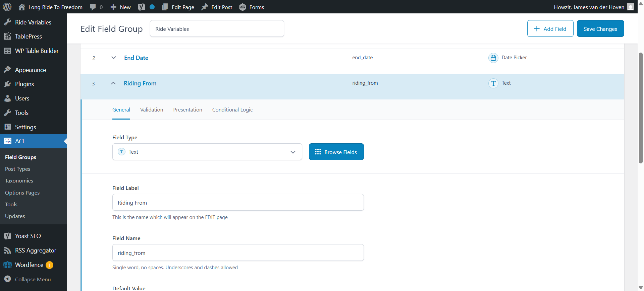Click the Date Picker calendar icon
The height and width of the screenshot is (291, 644).
[x=493, y=58]
